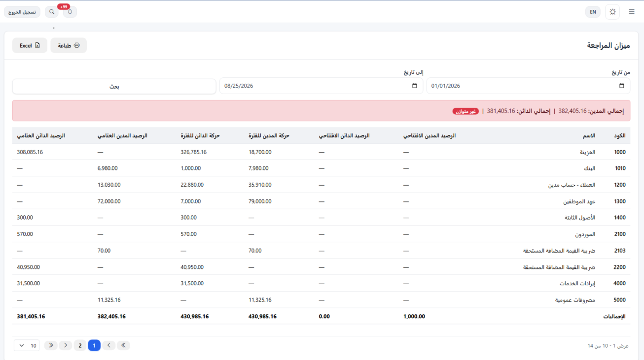Click account name الأصول الثابتة
644x360 pixels.
[580, 218]
